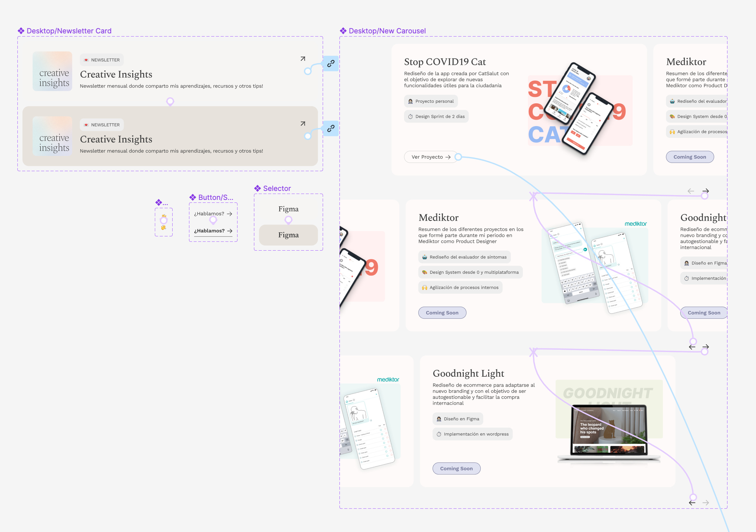Select the highlighted Figma variant in the Selector
756x532 pixels.
pyautogui.click(x=288, y=235)
